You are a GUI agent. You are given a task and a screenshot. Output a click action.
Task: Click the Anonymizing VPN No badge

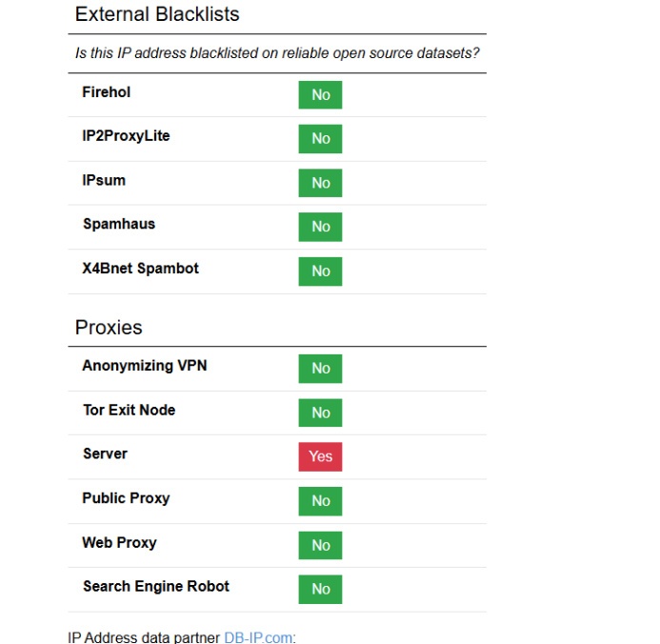click(x=320, y=369)
